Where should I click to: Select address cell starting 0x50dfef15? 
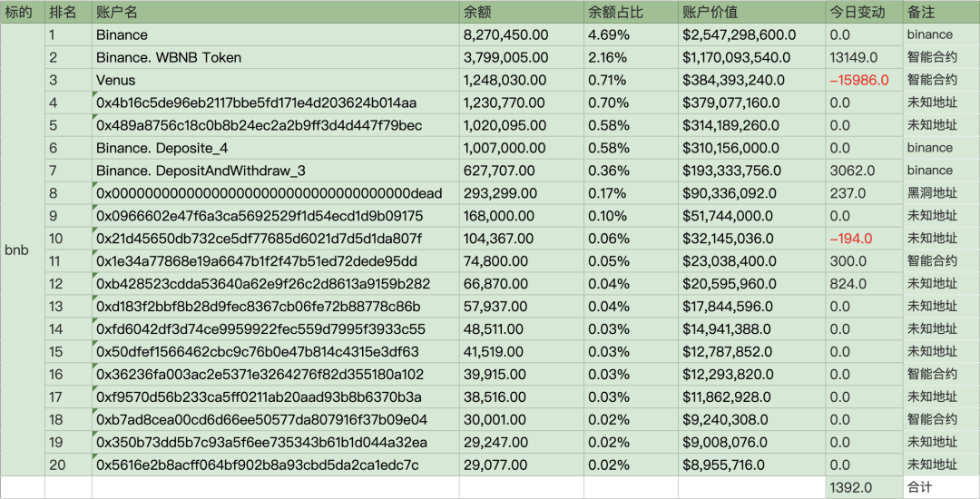275,352
